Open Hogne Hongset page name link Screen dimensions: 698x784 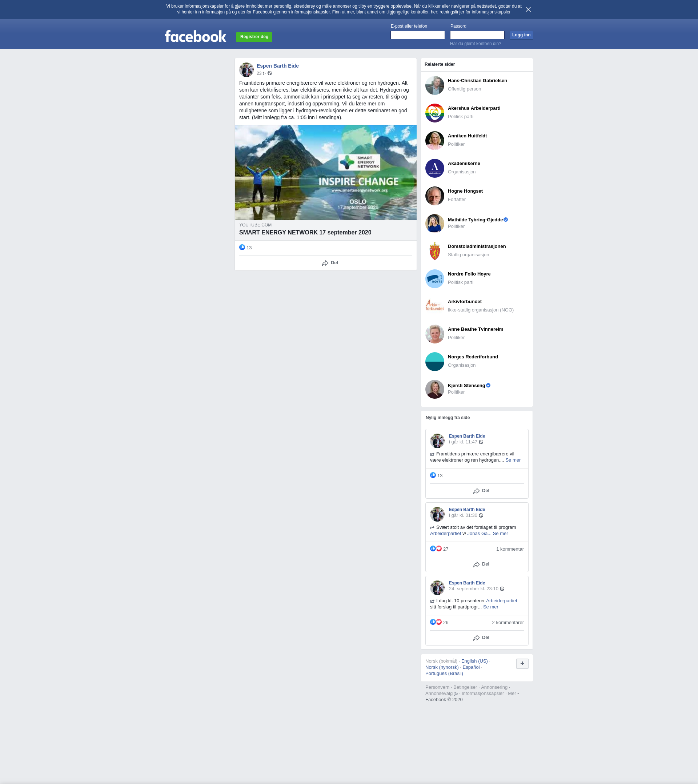tap(465, 192)
